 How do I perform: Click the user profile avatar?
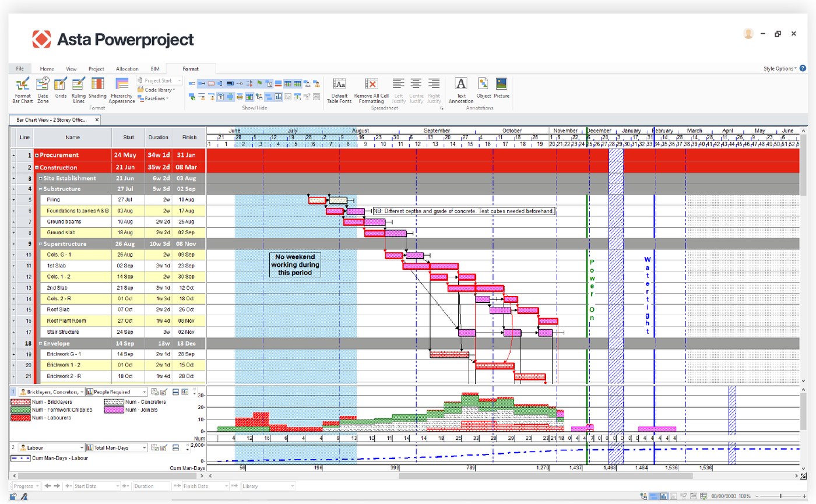(x=748, y=34)
